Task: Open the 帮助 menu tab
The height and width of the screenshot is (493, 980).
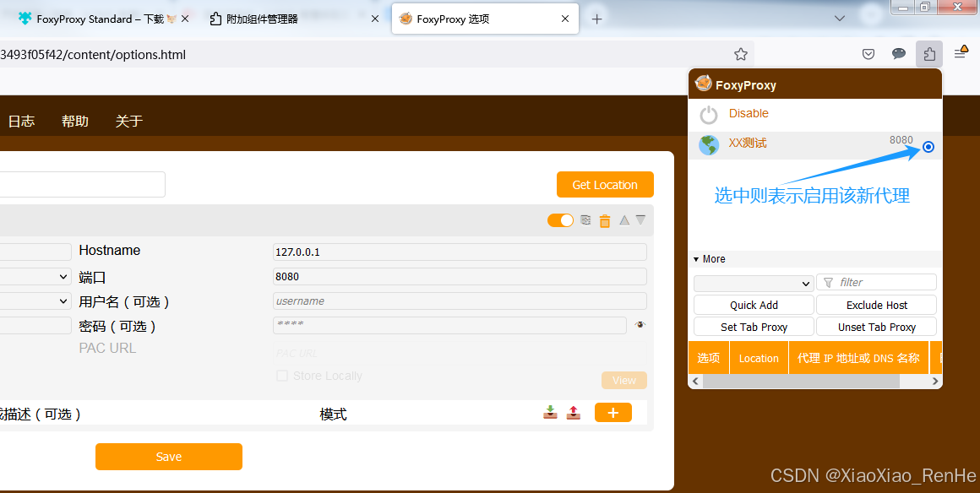Action: tap(75, 122)
